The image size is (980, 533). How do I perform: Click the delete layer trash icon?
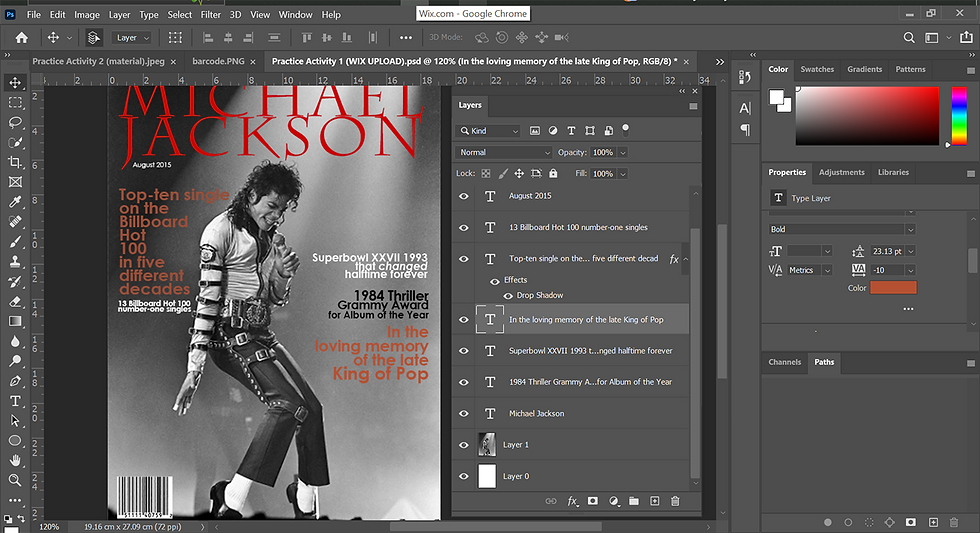click(x=675, y=500)
